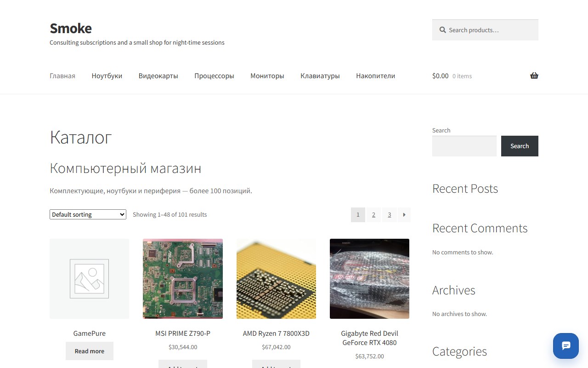Click the $63,752.00 price
The image size is (588, 368).
coord(369,356)
